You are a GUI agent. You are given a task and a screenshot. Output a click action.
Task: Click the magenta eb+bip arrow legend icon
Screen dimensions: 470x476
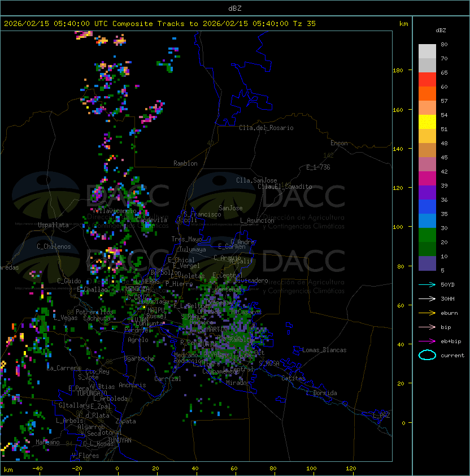[427, 341]
